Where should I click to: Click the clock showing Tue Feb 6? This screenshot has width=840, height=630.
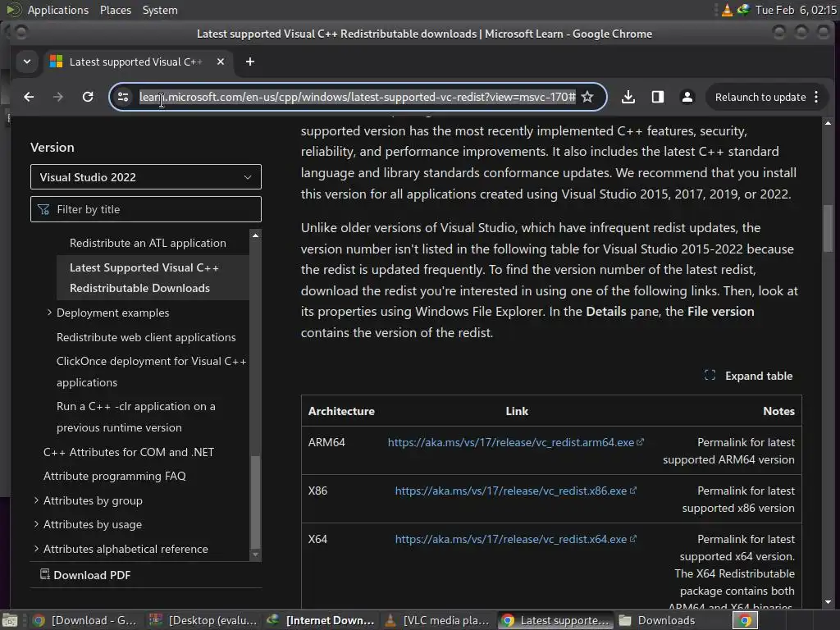click(796, 10)
